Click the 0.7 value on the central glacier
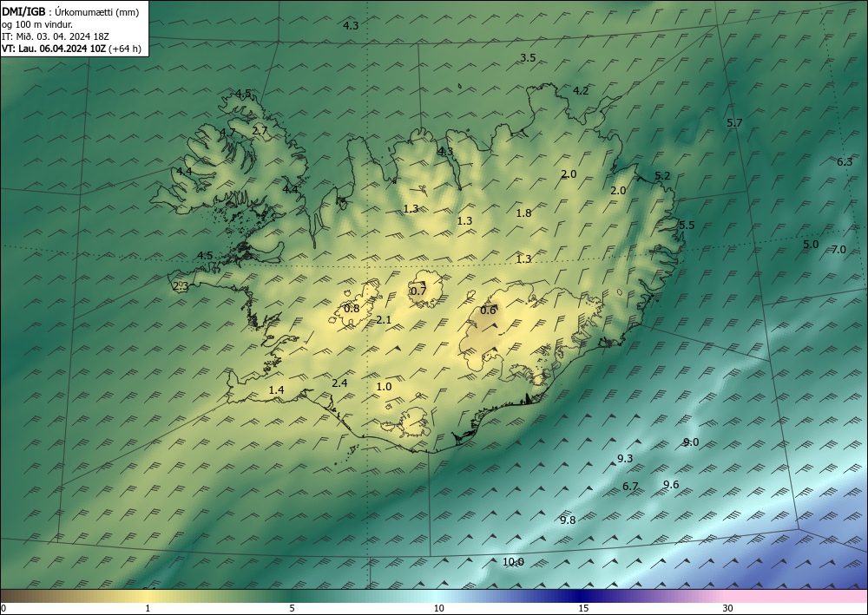Viewport: 868px width, 615px height. [418, 291]
